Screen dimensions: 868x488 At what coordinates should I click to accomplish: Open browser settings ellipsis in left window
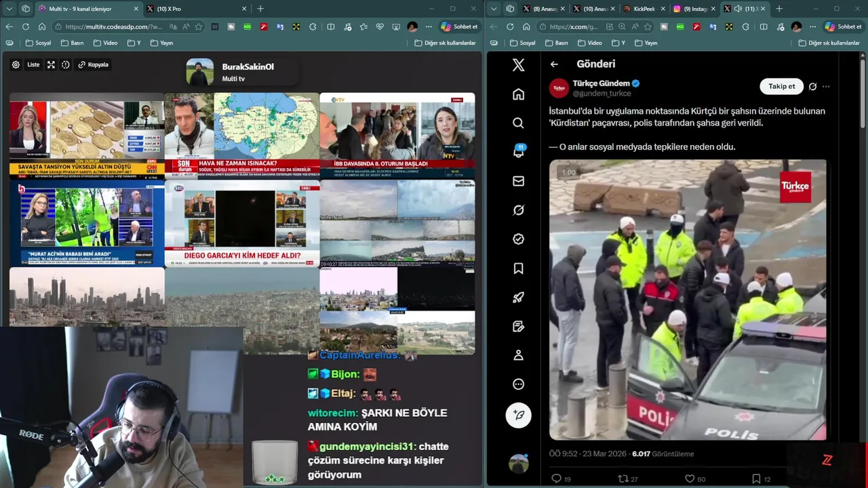point(429,26)
